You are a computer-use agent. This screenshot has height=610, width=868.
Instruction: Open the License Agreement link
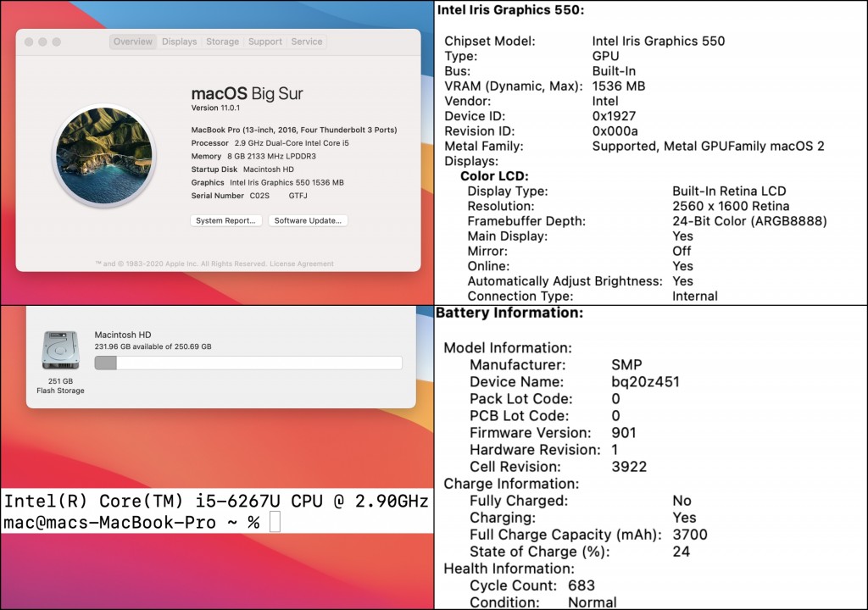click(x=302, y=263)
